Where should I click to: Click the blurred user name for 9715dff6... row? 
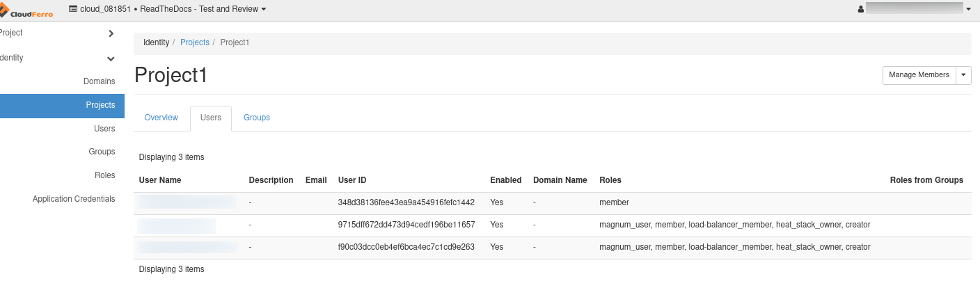177,225
